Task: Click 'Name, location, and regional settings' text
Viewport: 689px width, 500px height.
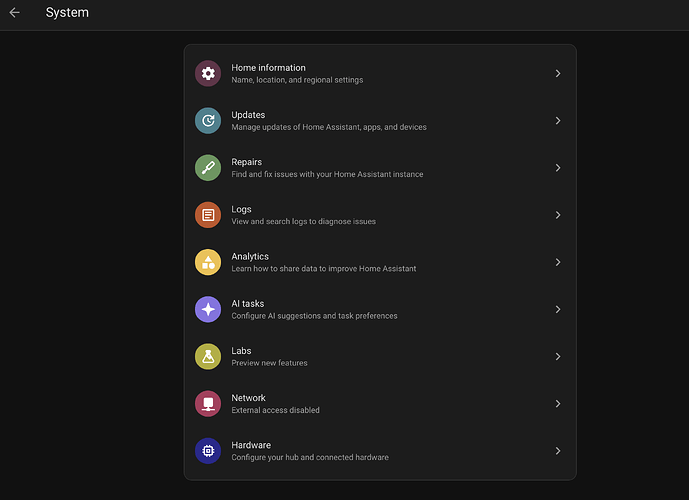Action: click(297, 80)
